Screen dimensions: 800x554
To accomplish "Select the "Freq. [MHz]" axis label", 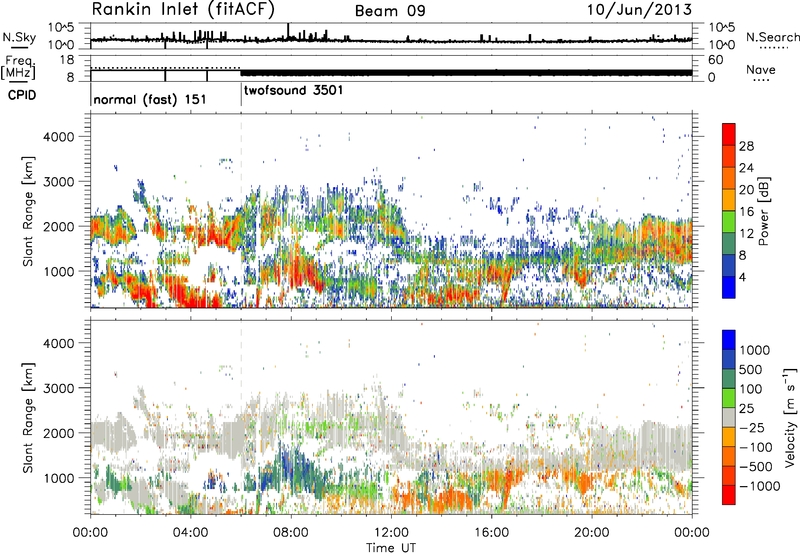I will click(18, 68).
